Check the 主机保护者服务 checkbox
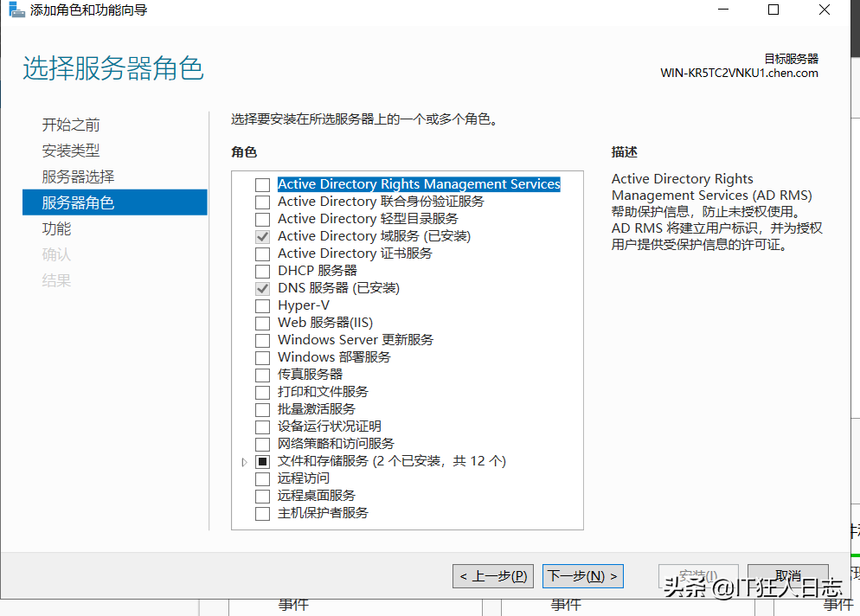 [x=263, y=513]
